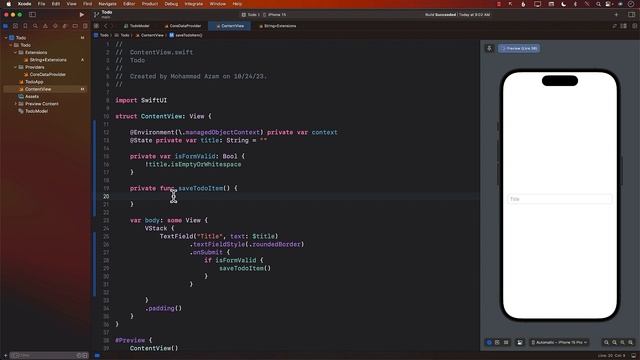This screenshot has width=640, height=360.
Task: Open the bookmark navigator icon
Action: pos(25,26)
